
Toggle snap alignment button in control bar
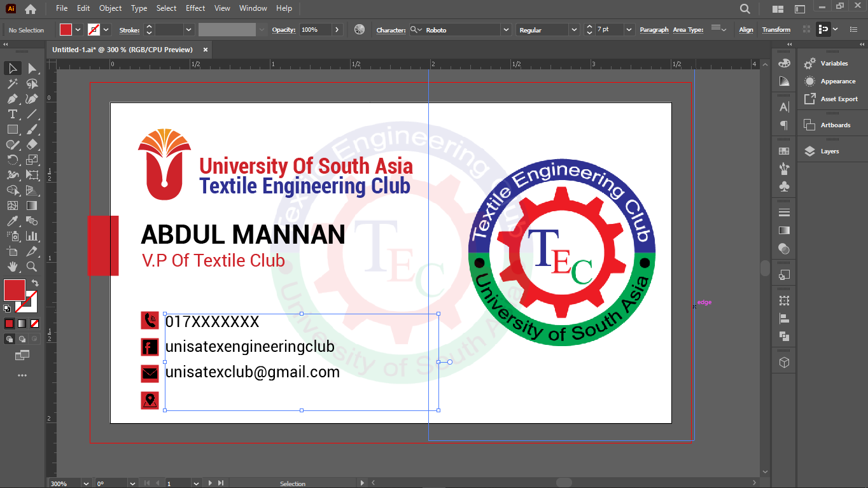pos(823,29)
